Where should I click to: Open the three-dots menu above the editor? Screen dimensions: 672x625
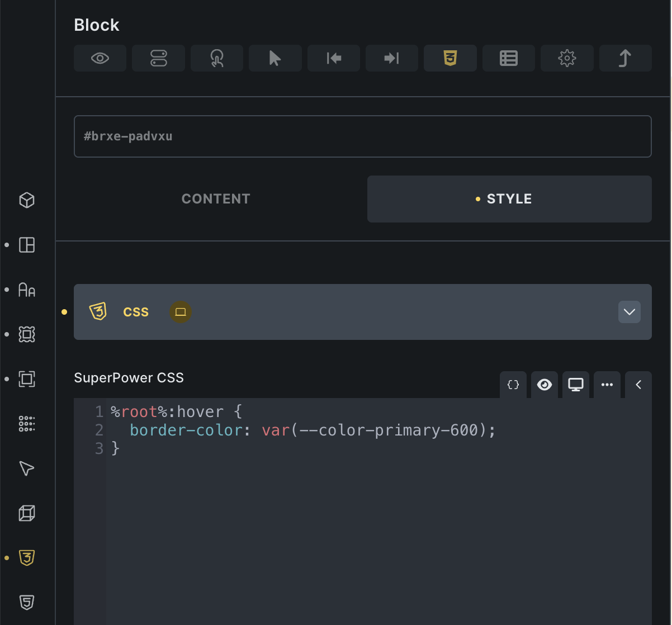coord(607,385)
